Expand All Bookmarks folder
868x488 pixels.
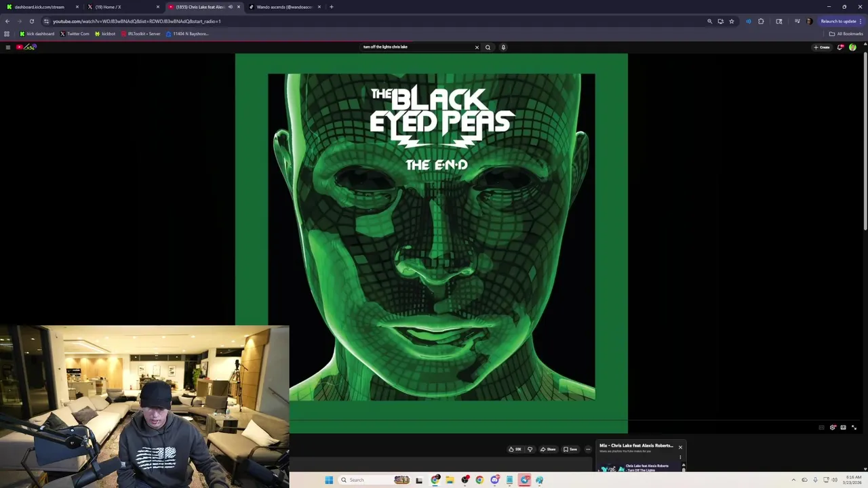[846, 34]
